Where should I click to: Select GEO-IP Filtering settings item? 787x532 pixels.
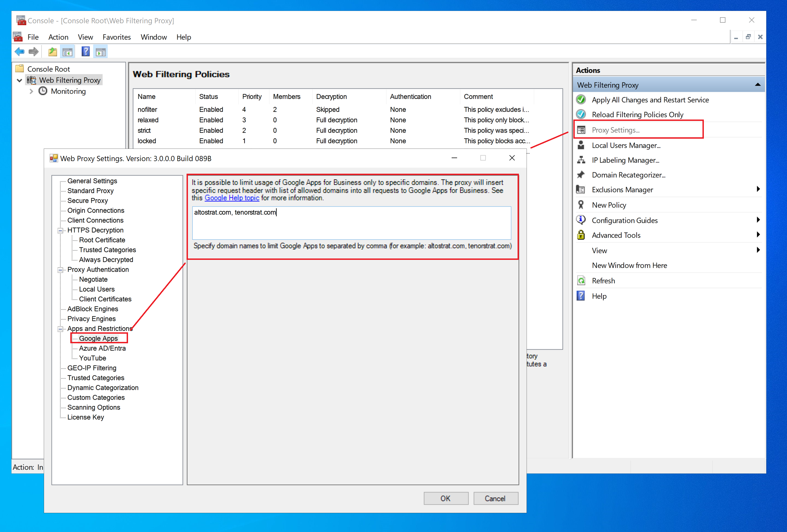pos(92,368)
